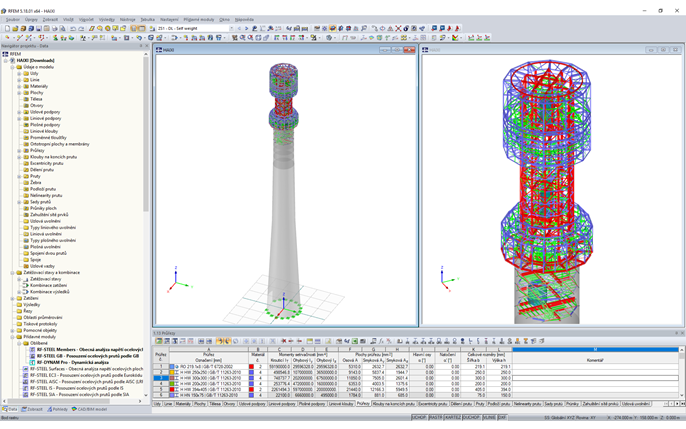This screenshot has height=429, width=686.
Task: Click the RFEM root icon in navigator
Action: tap(5, 54)
